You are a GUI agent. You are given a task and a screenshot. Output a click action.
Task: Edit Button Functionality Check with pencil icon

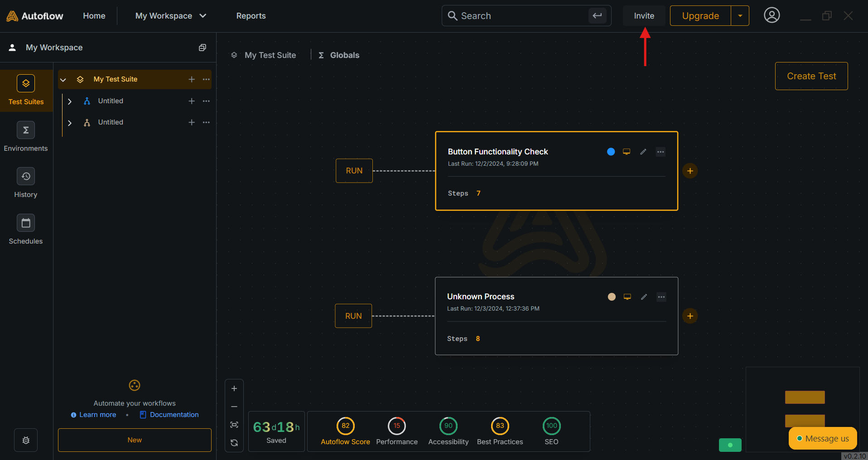click(643, 152)
